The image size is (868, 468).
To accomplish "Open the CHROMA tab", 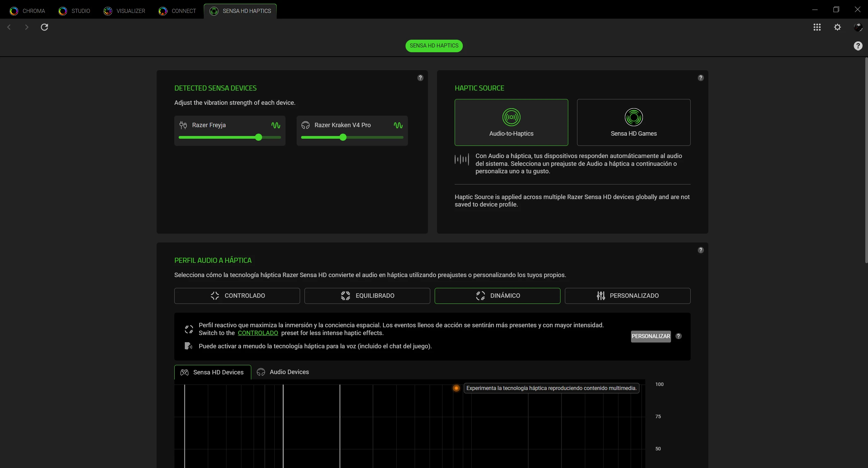I will [x=27, y=11].
